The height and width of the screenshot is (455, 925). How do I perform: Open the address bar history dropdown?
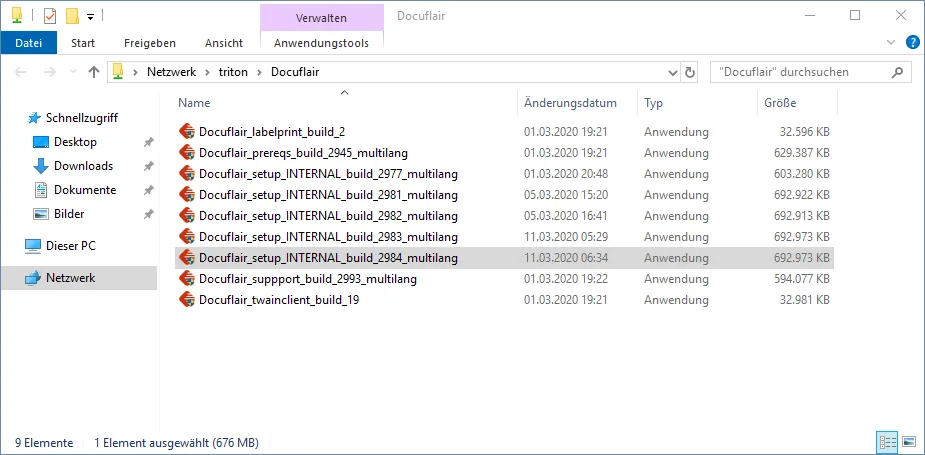coord(673,72)
